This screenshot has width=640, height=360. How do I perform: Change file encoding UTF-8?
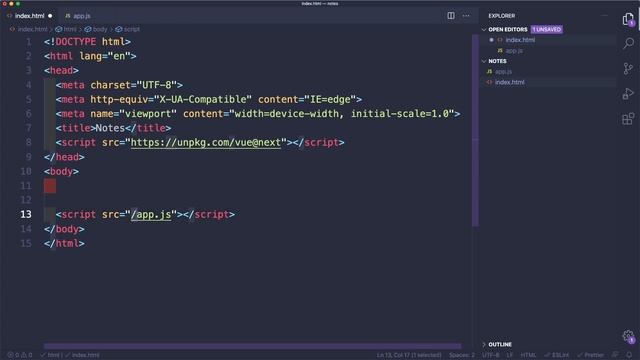(491, 355)
